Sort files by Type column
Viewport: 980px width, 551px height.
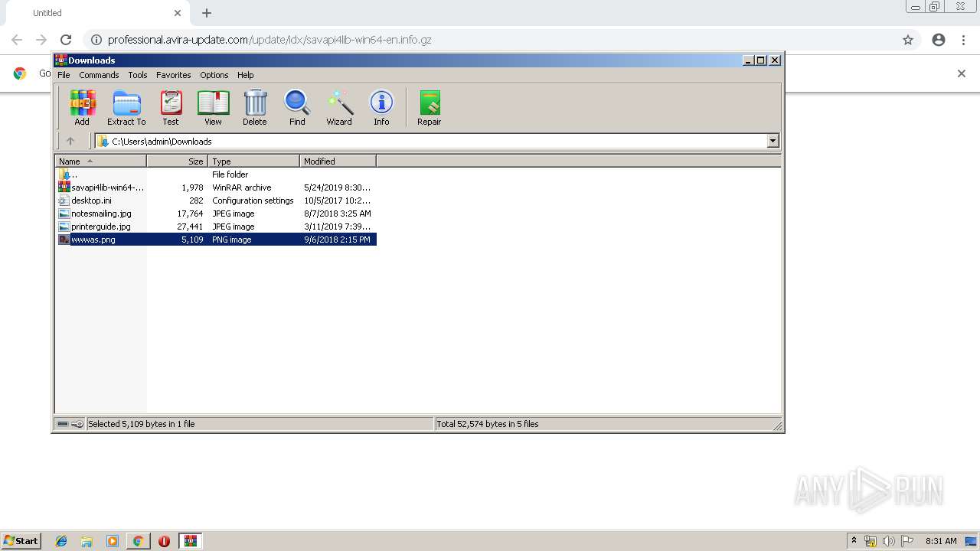click(x=253, y=161)
